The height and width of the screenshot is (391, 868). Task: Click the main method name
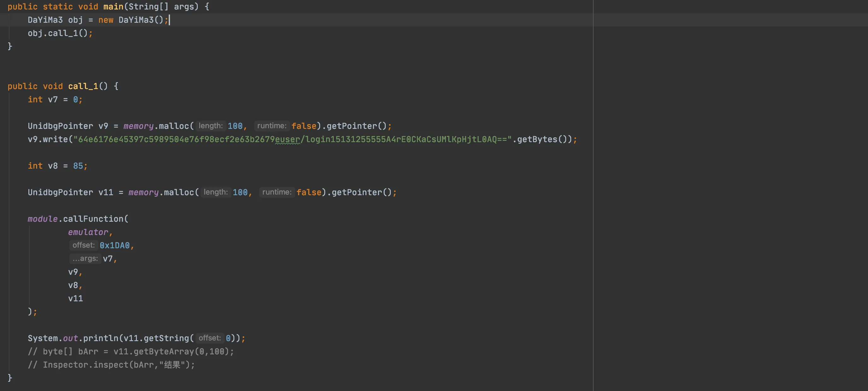pos(113,7)
